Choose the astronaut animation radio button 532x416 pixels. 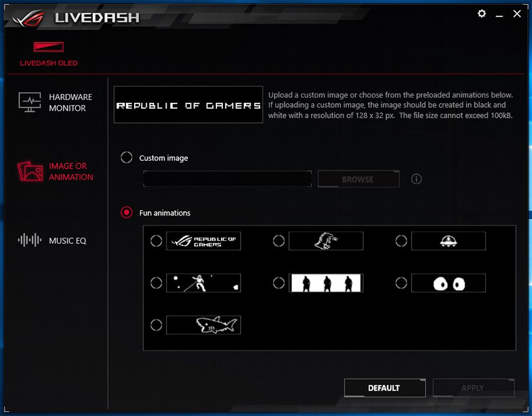(x=157, y=283)
